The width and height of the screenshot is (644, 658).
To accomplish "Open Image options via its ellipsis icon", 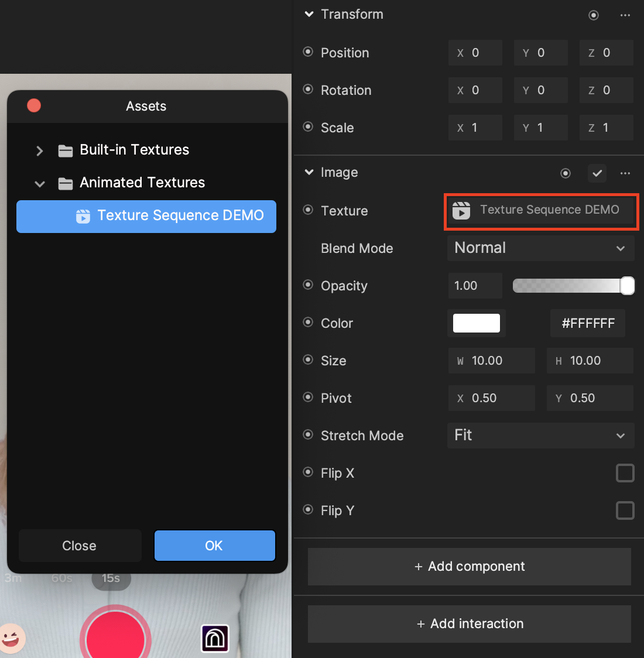I will (625, 173).
